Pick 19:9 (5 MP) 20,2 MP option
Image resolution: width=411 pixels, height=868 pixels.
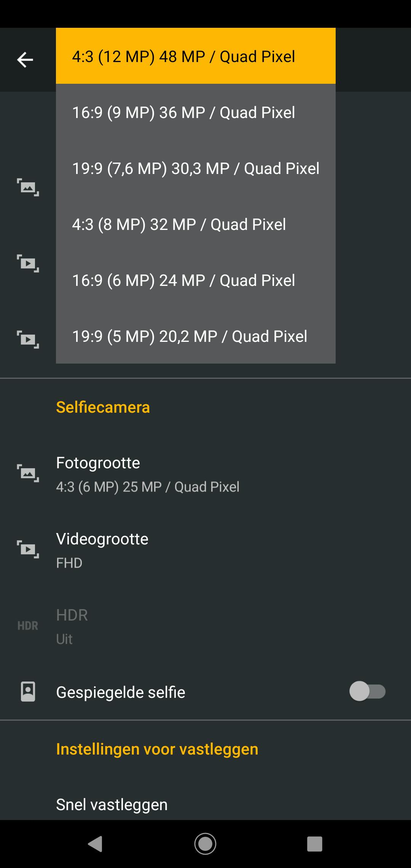pos(196,336)
